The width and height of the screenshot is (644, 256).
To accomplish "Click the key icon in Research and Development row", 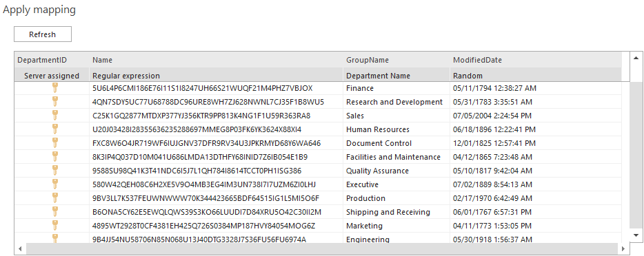I will [54, 102].
